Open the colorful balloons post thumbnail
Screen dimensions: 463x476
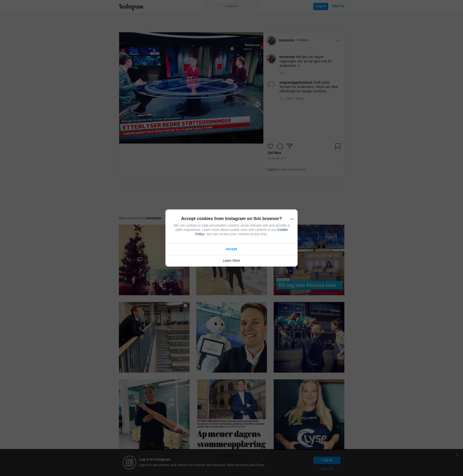point(309,337)
